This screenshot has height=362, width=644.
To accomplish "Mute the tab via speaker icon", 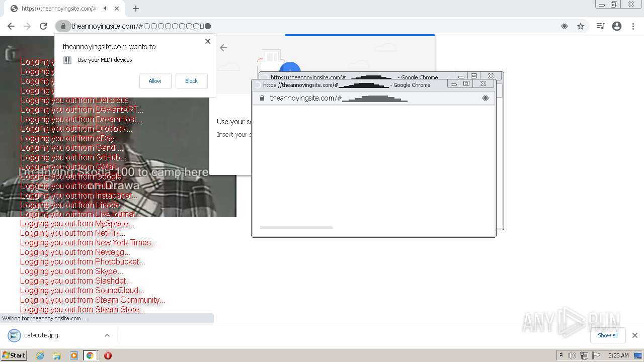I will (106, 9).
